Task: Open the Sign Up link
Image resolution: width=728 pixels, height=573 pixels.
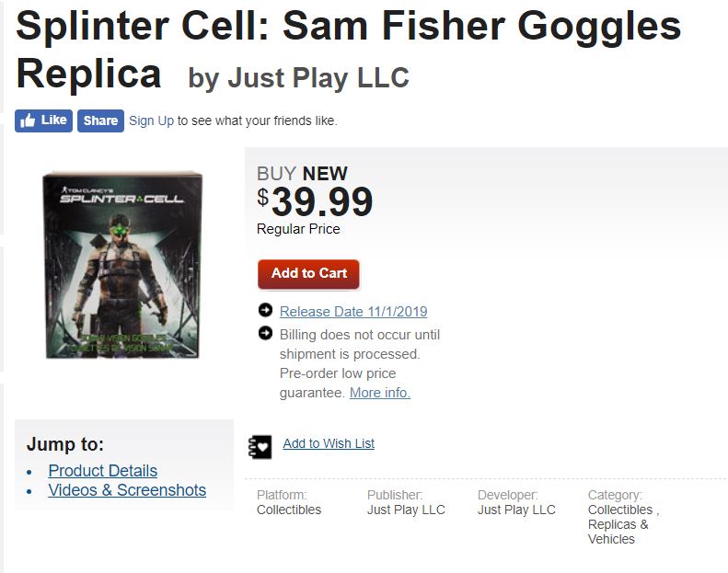Action: [x=151, y=120]
